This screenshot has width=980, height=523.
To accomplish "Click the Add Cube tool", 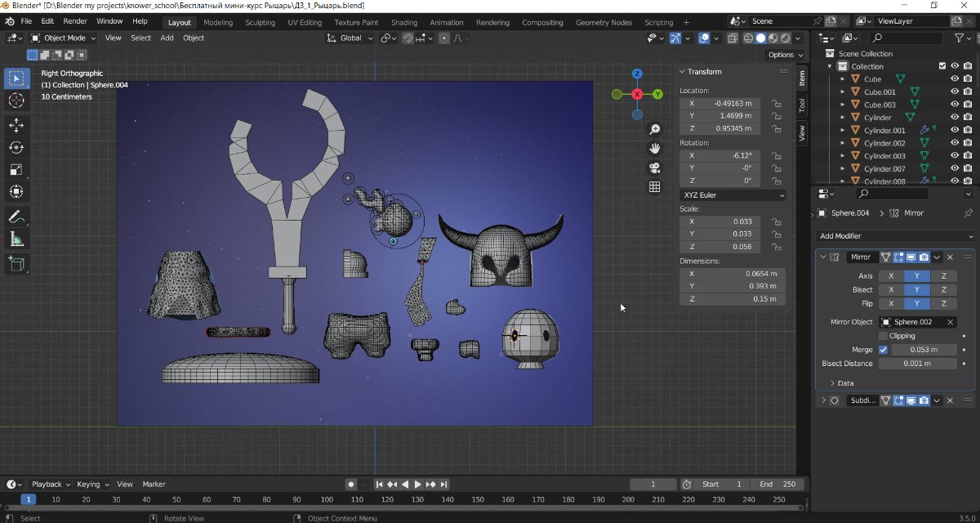I will pos(16,263).
